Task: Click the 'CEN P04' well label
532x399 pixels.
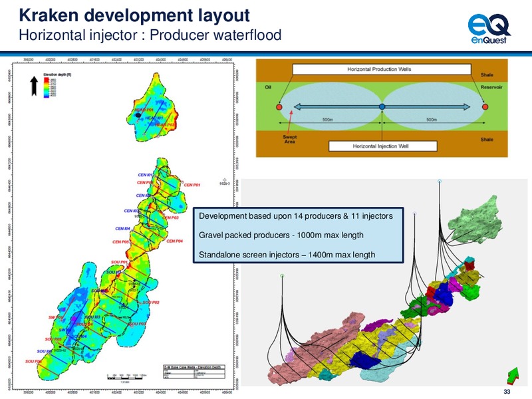Action: [x=175, y=241]
